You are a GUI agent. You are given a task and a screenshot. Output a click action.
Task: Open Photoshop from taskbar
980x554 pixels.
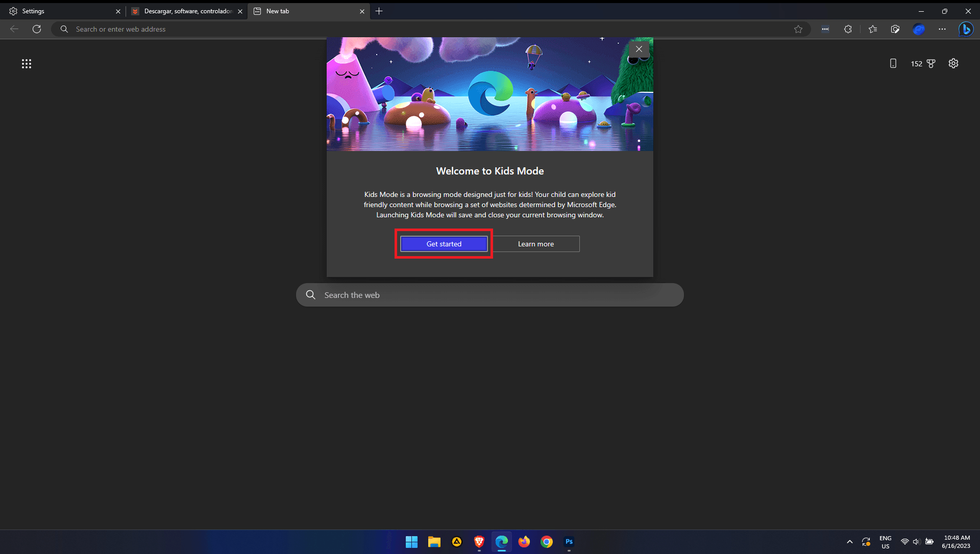pos(569,542)
